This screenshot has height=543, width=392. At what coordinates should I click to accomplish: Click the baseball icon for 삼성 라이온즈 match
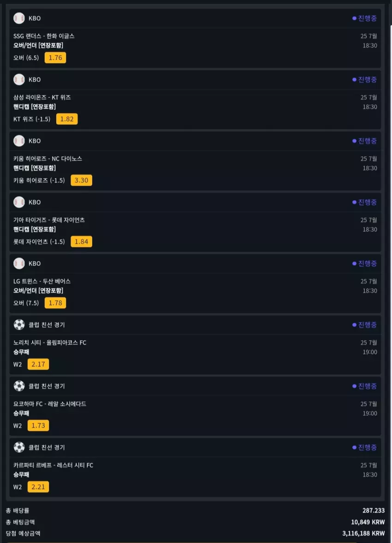(x=19, y=79)
